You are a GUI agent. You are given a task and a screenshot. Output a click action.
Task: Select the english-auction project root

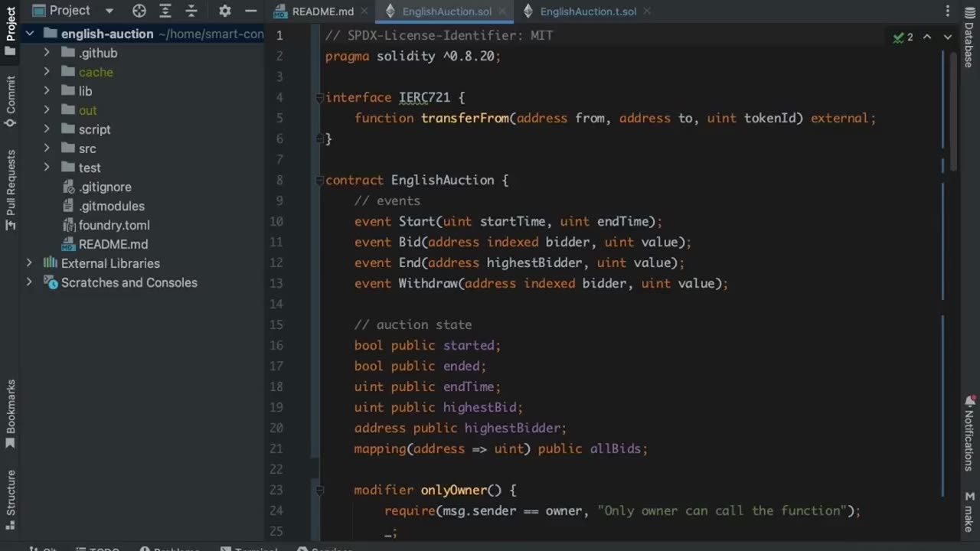pyautogui.click(x=107, y=34)
